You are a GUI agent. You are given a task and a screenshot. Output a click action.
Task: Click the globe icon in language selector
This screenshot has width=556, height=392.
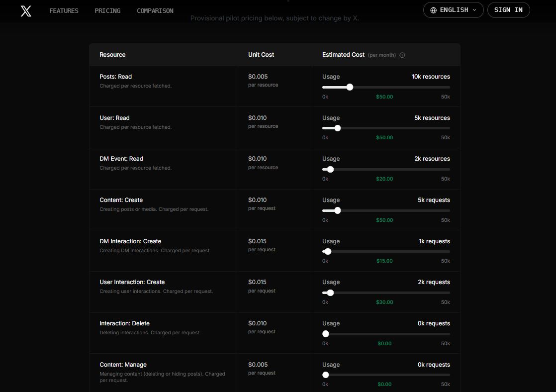433,10
